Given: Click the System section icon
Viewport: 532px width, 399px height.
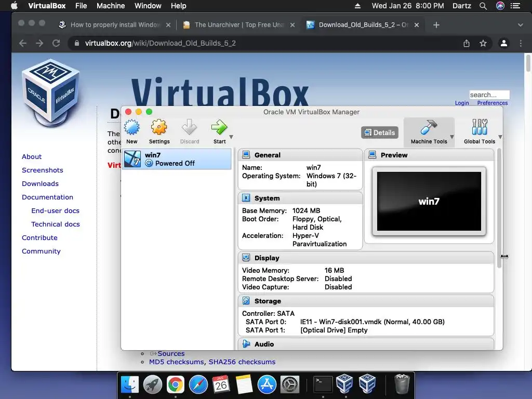Looking at the screenshot, I should [x=246, y=198].
